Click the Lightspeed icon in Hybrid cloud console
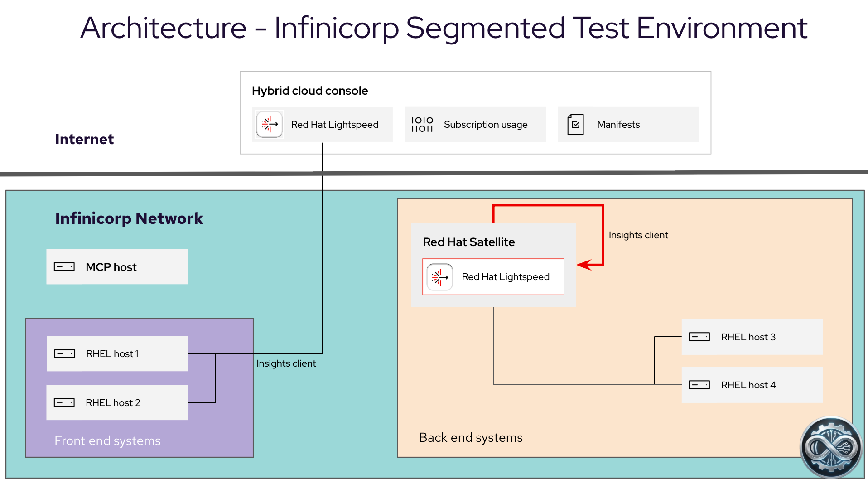The image size is (868, 484). pyautogui.click(x=270, y=124)
